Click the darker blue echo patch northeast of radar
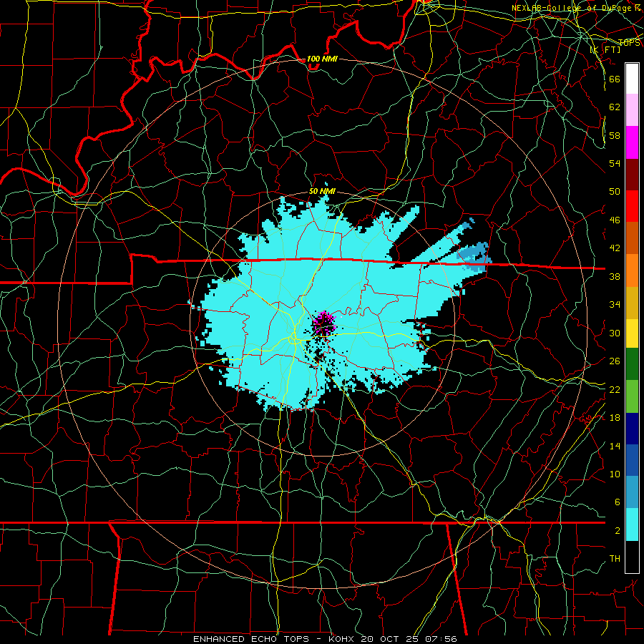The height and width of the screenshot is (644, 644). (474, 257)
